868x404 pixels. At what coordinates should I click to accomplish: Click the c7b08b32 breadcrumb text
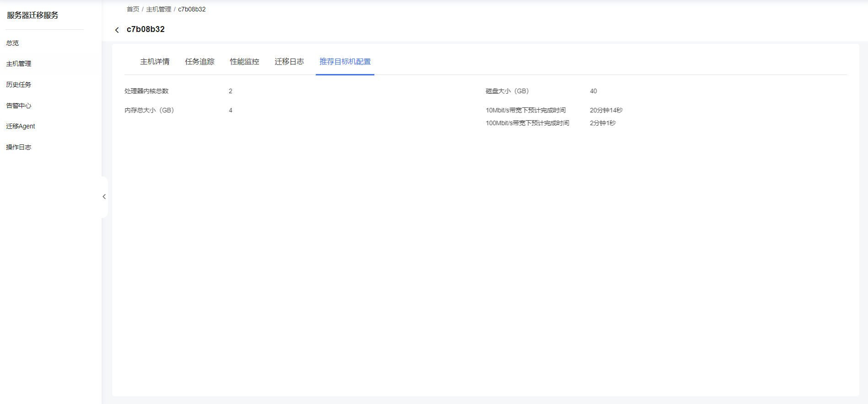pos(192,9)
